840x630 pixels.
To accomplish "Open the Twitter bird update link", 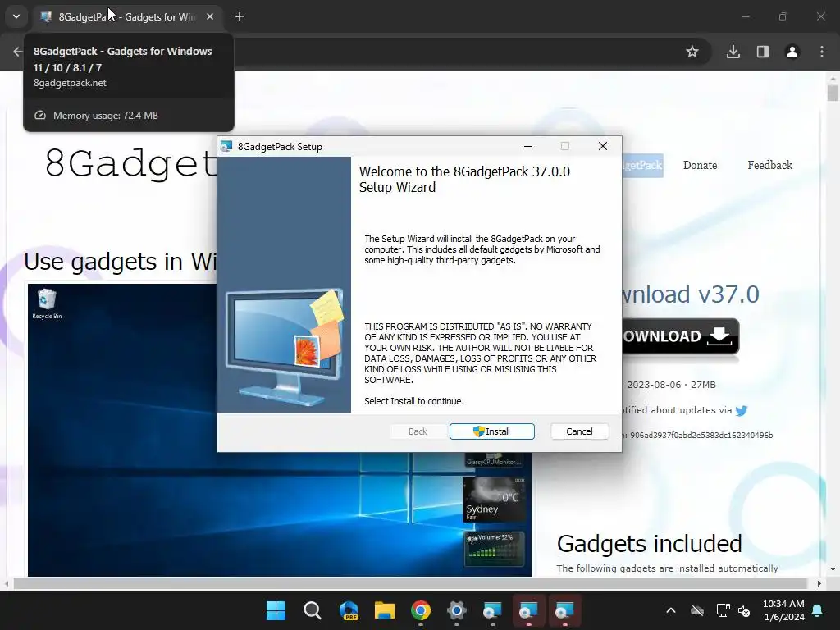I will point(742,411).
